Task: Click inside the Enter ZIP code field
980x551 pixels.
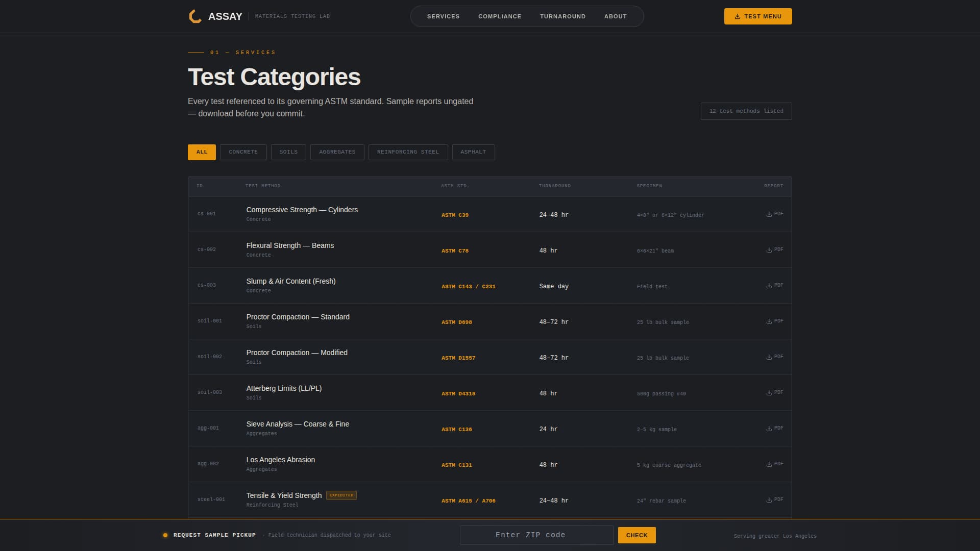Action: click(536, 535)
